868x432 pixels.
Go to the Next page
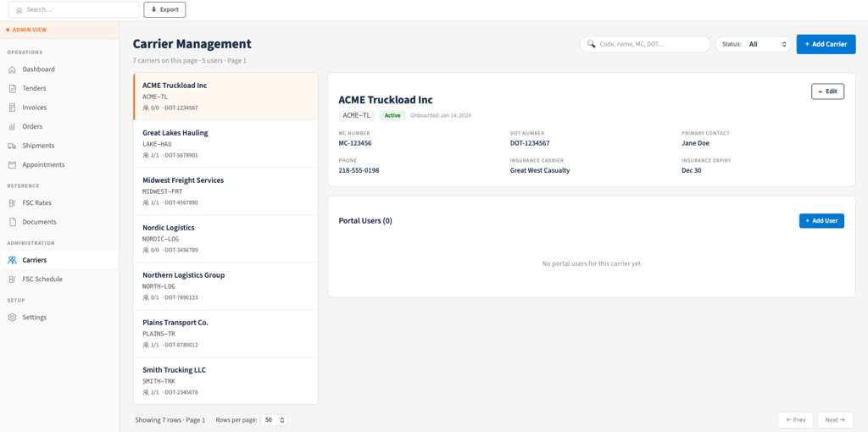coord(835,420)
